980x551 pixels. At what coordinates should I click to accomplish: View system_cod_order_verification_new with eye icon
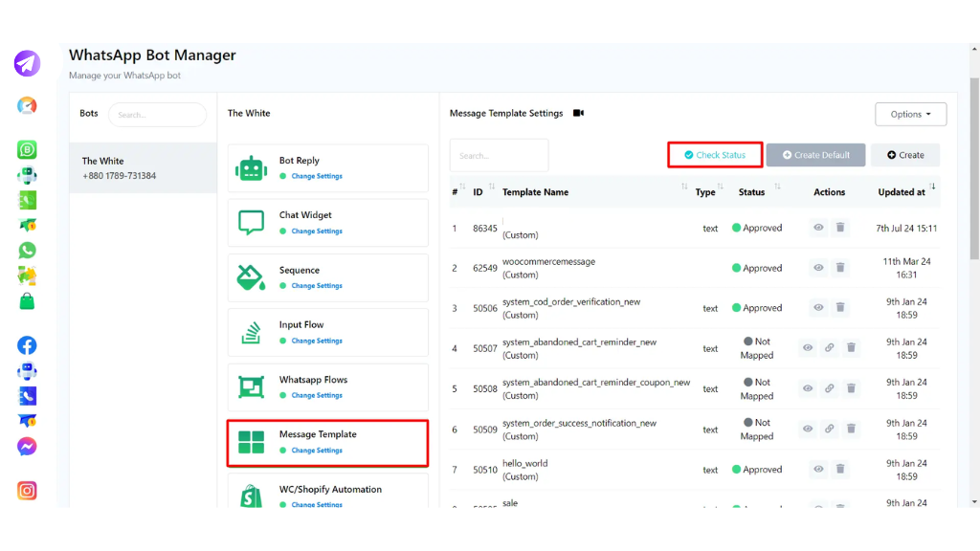point(818,307)
